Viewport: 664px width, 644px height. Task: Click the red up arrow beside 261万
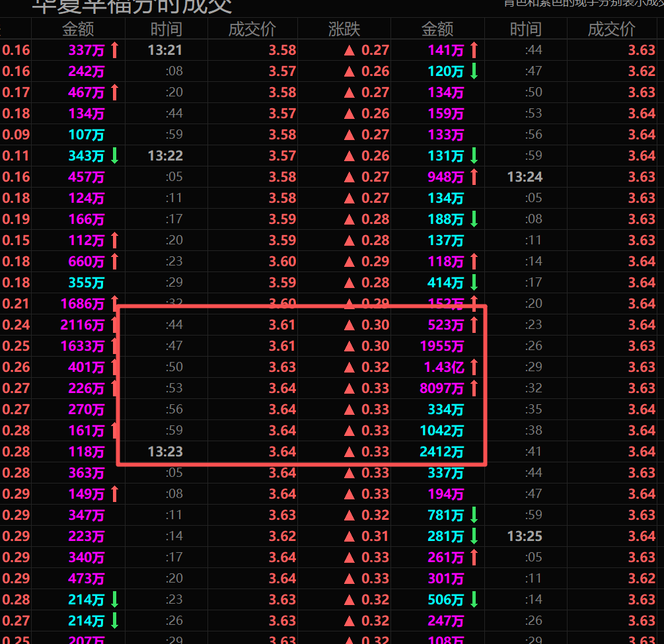(x=474, y=557)
